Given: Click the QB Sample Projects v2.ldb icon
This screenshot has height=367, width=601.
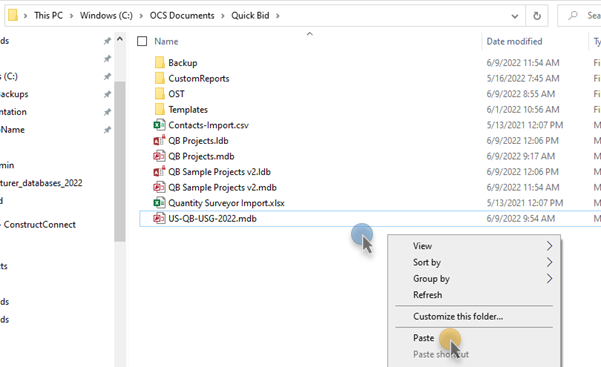Looking at the screenshot, I should pos(159,171).
